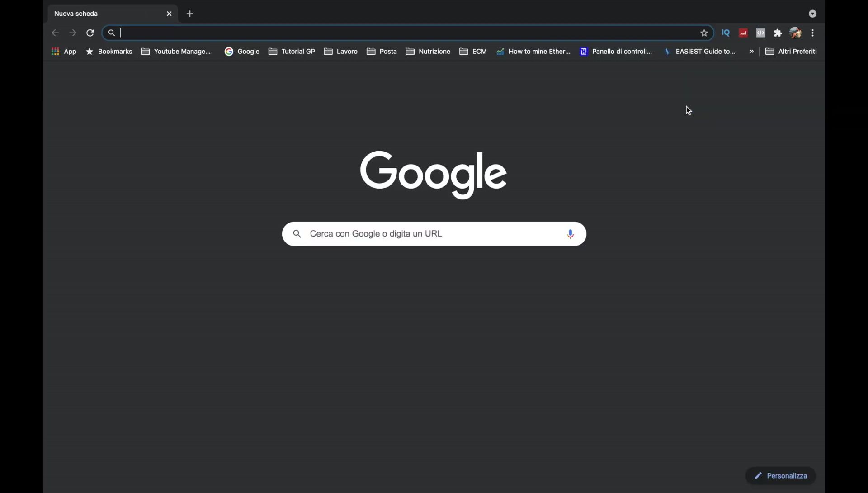Click the Google logo
Image resolution: width=868 pixels, height=493 pixels.
(433, 175)
